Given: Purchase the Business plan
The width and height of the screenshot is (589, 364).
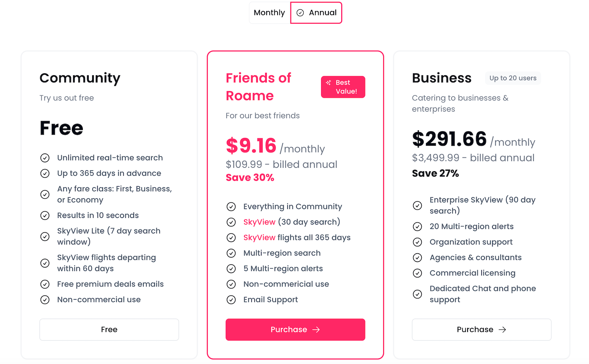Looking at the screenshot, I should coord(482,329).
